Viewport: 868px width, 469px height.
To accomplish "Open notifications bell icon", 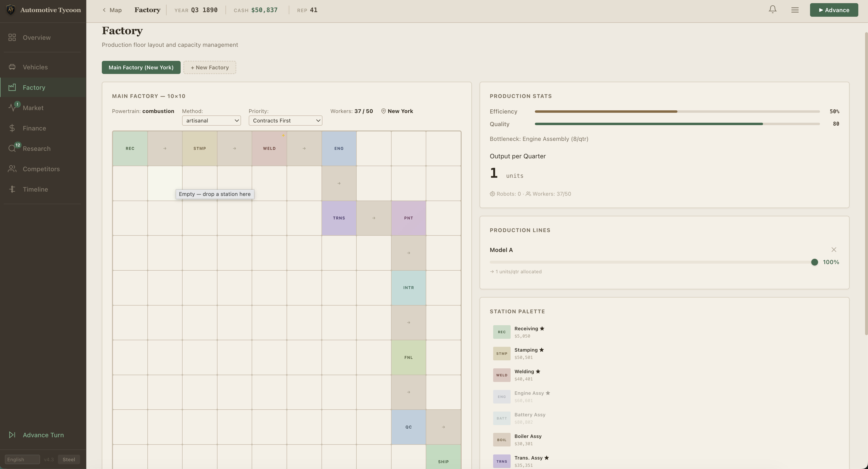I will click(773, 10).
